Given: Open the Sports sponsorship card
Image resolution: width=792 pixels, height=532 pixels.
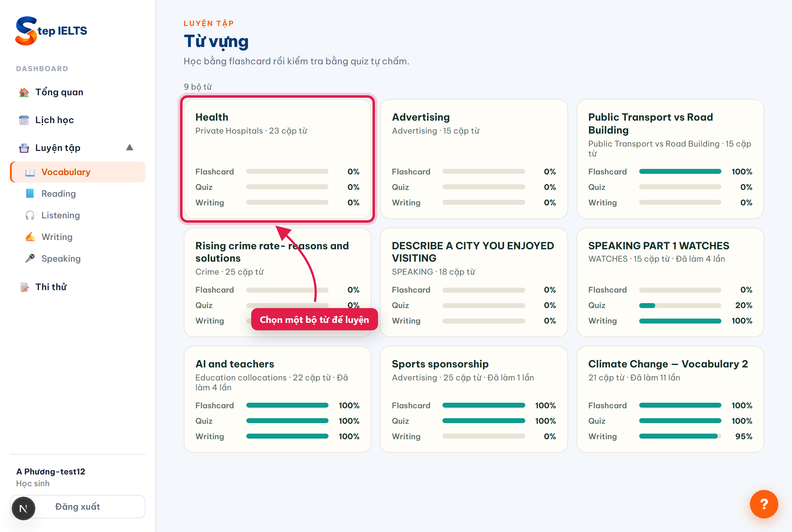Looking at the screenshot, I should point(473,399).
